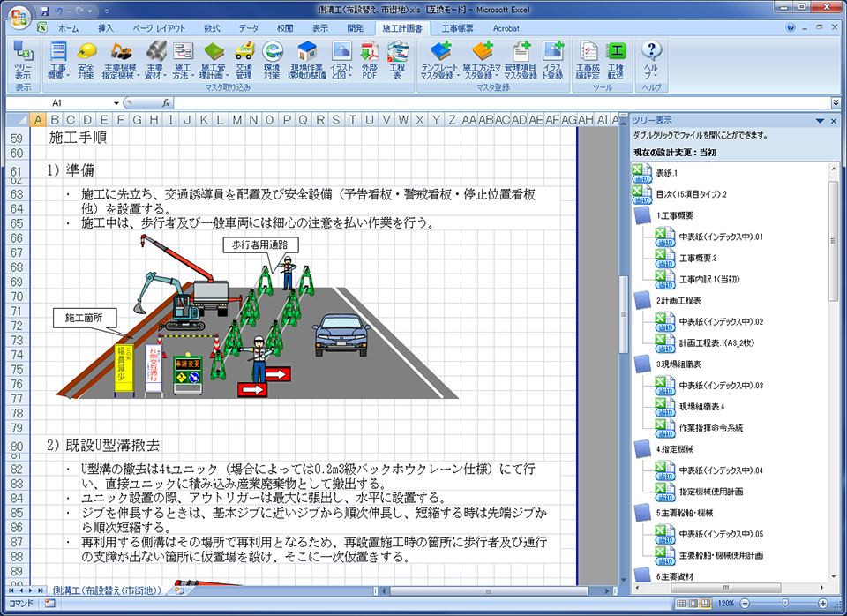847x616 pixels.
Task: Open the Name Box dropdown arrow
Action: click(x=116, y=103)
